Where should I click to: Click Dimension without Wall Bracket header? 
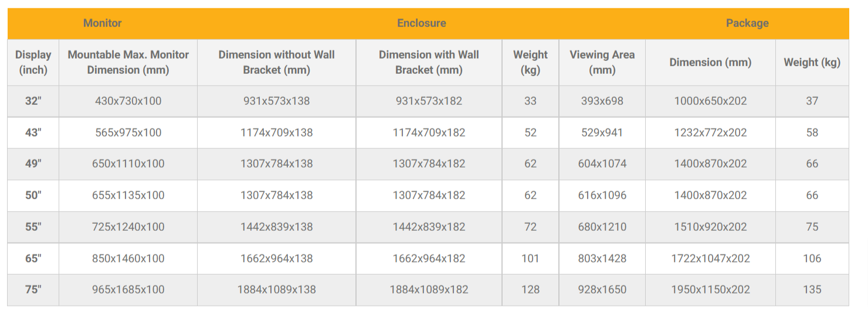click(x=276, y=62)
